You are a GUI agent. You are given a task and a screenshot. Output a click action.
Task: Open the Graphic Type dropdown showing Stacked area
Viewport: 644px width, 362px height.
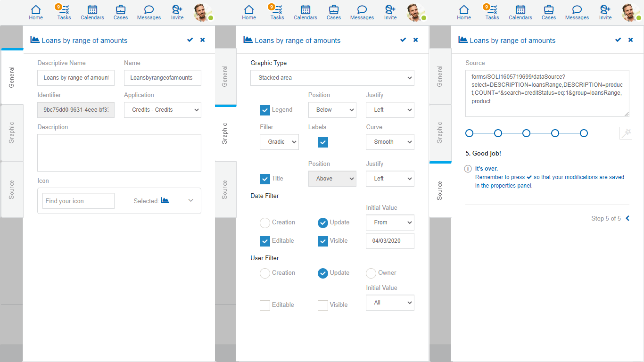coord(332,78)
